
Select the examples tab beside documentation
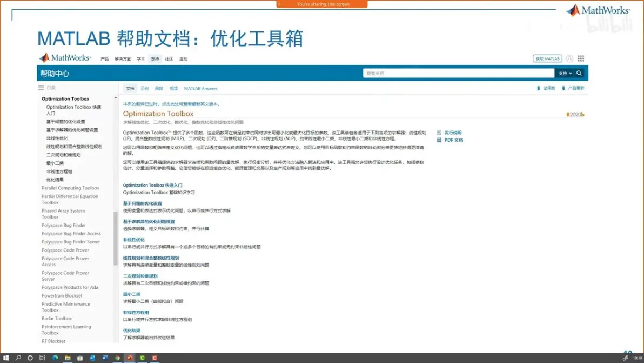145,88
